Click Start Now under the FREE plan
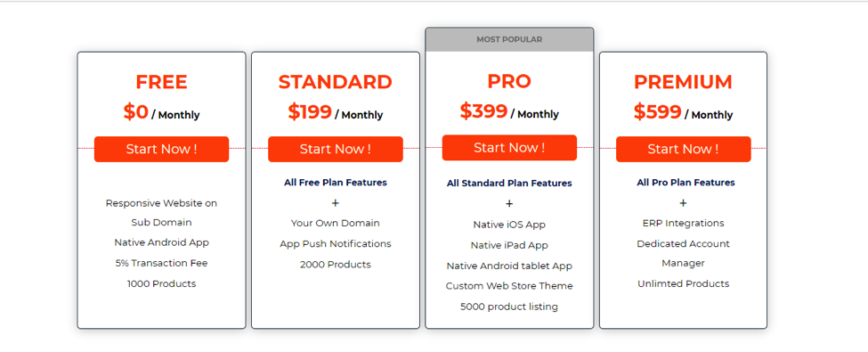Image resolution: width=868 pixels, height=352 pixels. tap(161, 149)
